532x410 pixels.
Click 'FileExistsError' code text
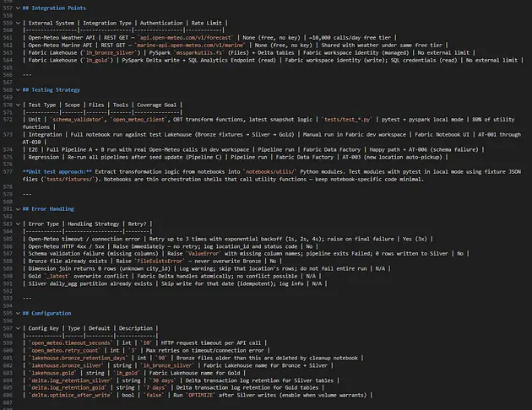coord(160,262)
